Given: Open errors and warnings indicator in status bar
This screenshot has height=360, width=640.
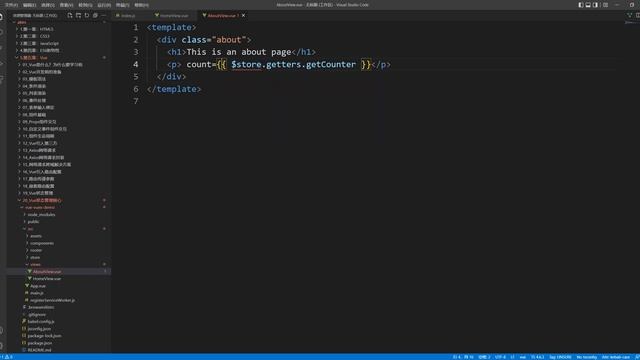Looking at the screenshot, I should coord(7,357).
